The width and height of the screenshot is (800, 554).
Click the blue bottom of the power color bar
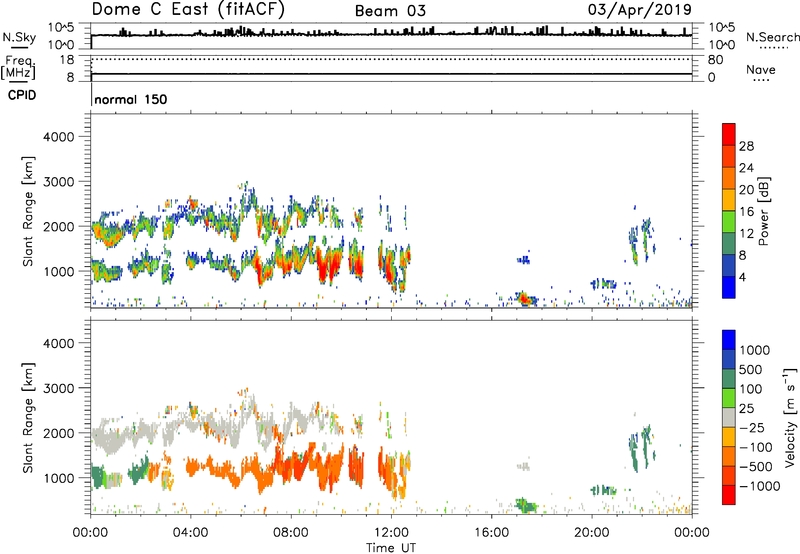click(729, 287)
